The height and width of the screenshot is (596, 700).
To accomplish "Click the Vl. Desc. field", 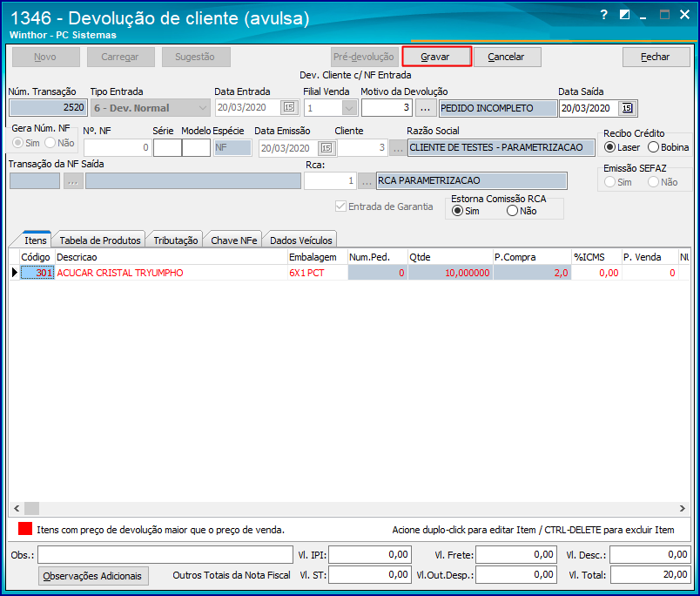I will [650, 555].
